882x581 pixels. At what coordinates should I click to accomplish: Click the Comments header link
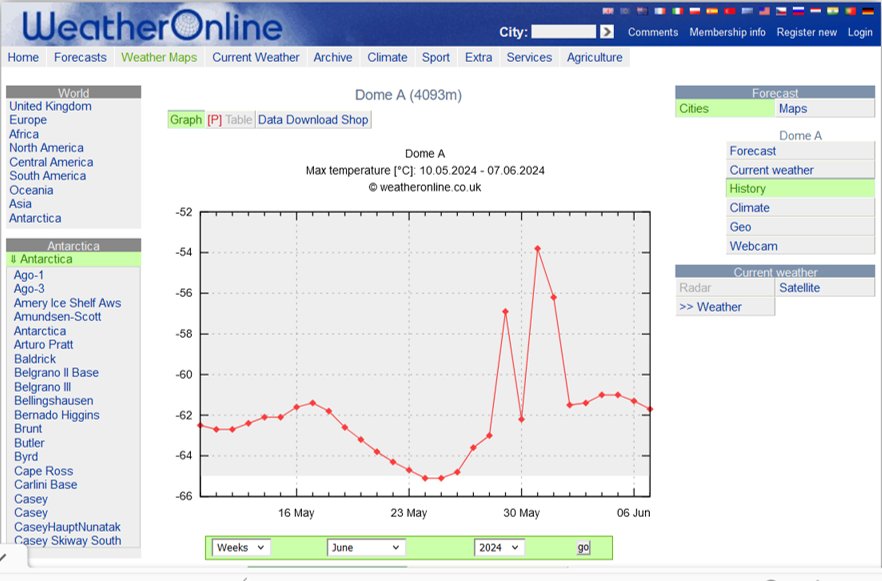point(653,32)
